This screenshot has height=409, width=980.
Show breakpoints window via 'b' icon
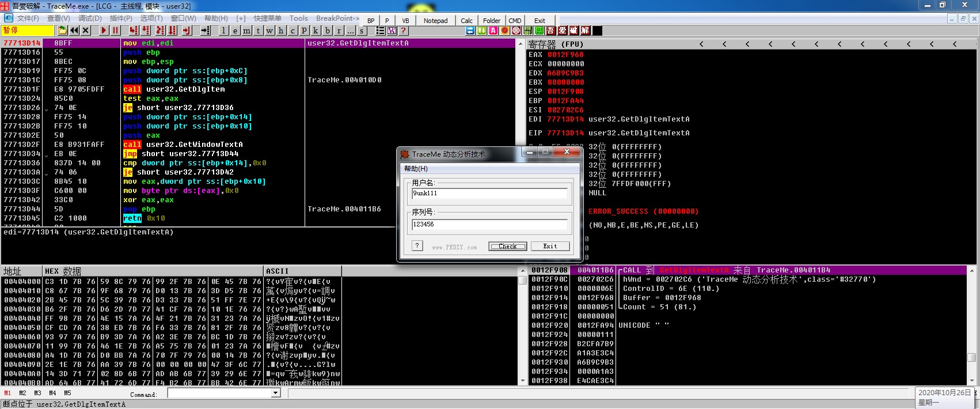[x=327, y=31]
